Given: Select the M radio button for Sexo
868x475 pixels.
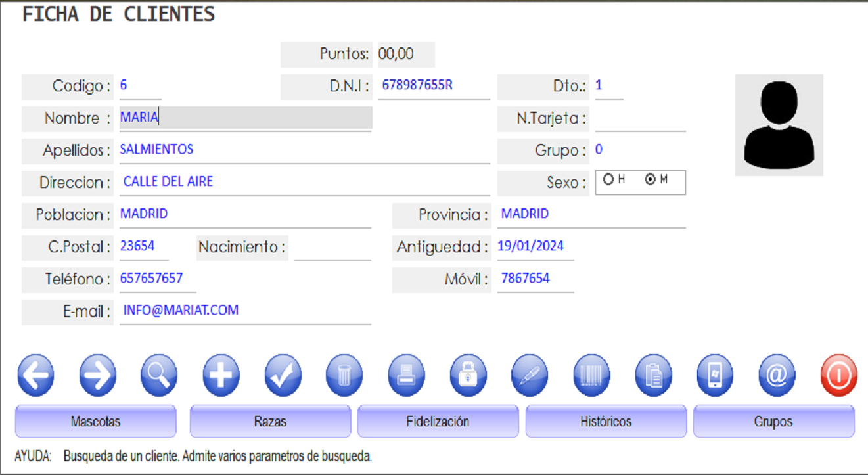Looking at the screenshot, I should pyautogui.click(x=651, y=179).
